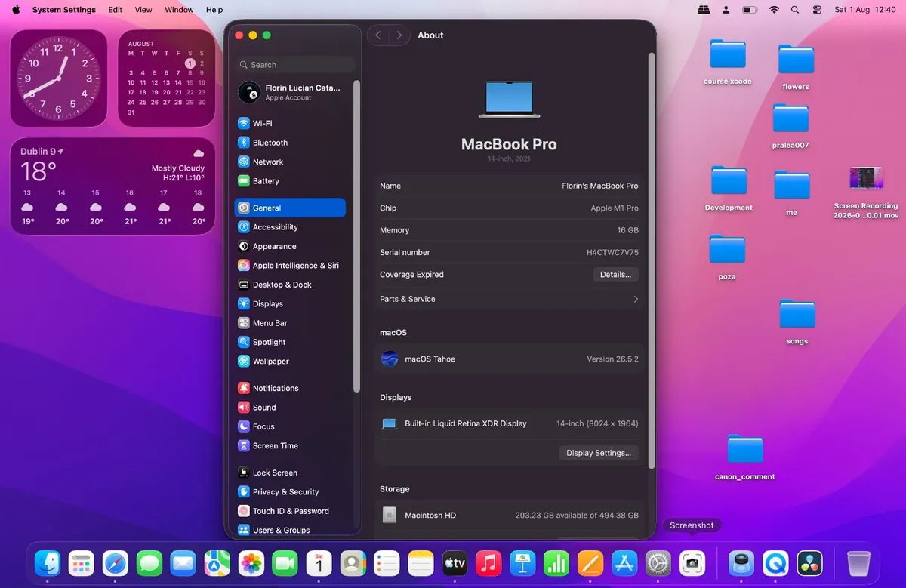Go forward with the forward arrow
Image resolution: width=906 pixels, height=588 pixels.
pos(399,35)
